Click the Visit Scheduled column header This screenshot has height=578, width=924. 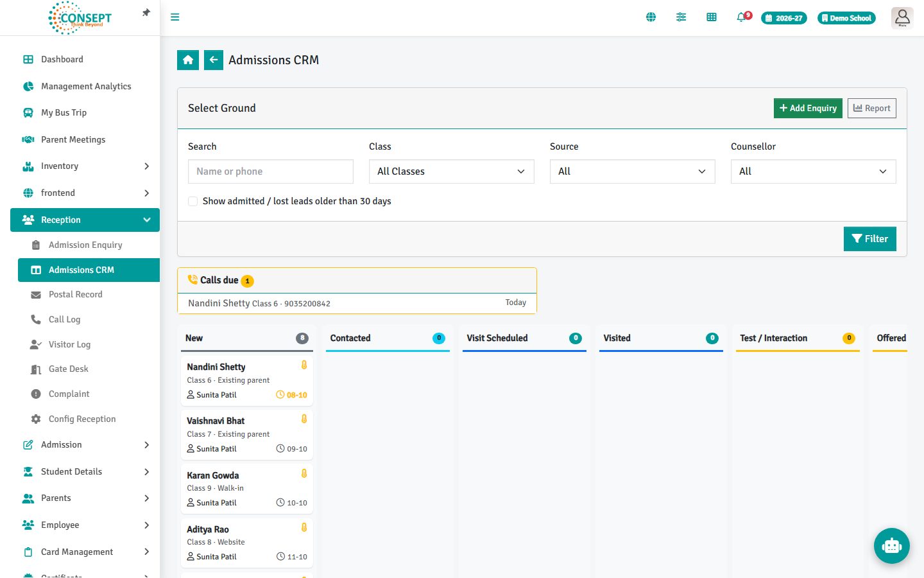click(x=524, y=338)
